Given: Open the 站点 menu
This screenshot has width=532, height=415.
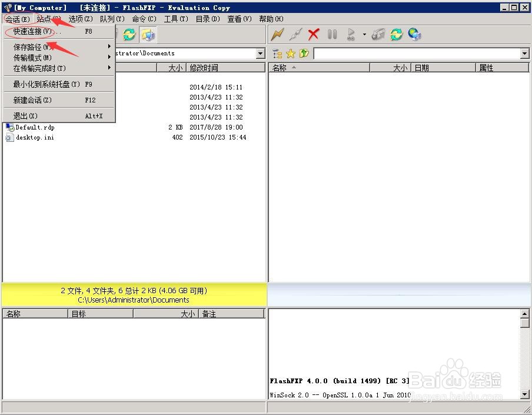Looking at the screenshot, I should (48, 19).
